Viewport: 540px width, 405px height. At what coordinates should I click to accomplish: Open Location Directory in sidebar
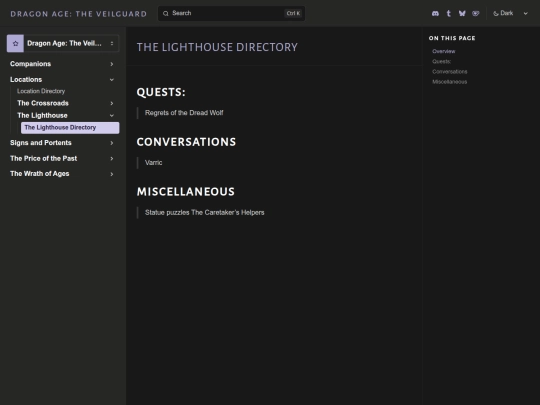tap(41, 91)
